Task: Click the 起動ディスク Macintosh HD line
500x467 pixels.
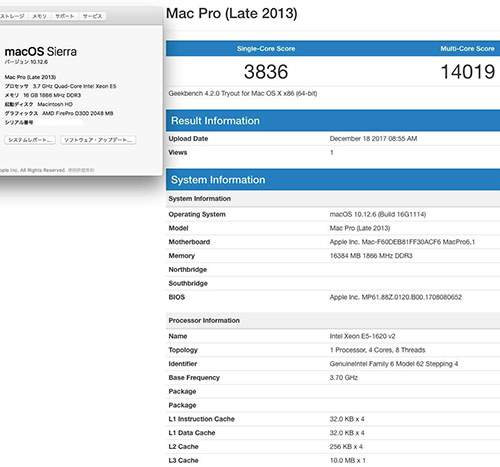Action: tap(39, 104)
